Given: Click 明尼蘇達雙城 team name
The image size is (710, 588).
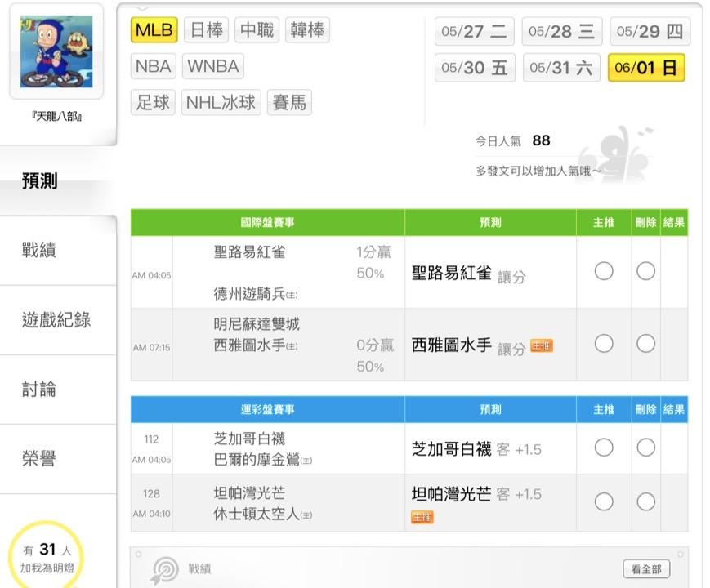Looking at the screenshot, I should click(x=257, y=324).
